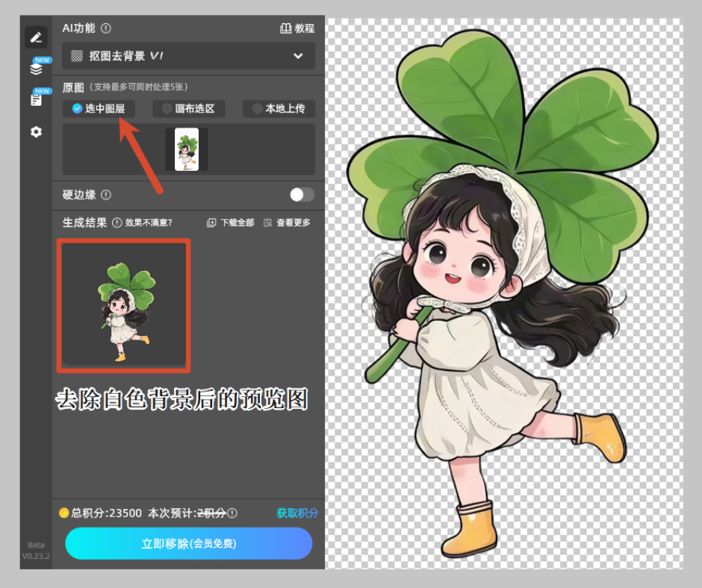The height and width of the screenshot is (588, 702).
Task: Open the layers stack icon with NEW badge
Action: point(36,69)
